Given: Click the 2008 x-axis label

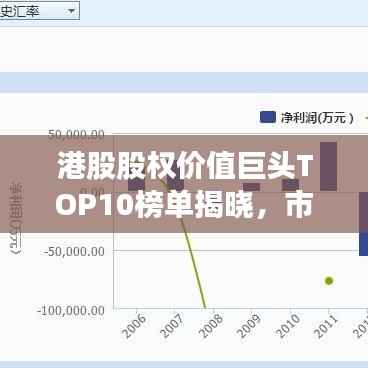Looking at the screenshot, I should pyautogui.click(x=210, y=326).
